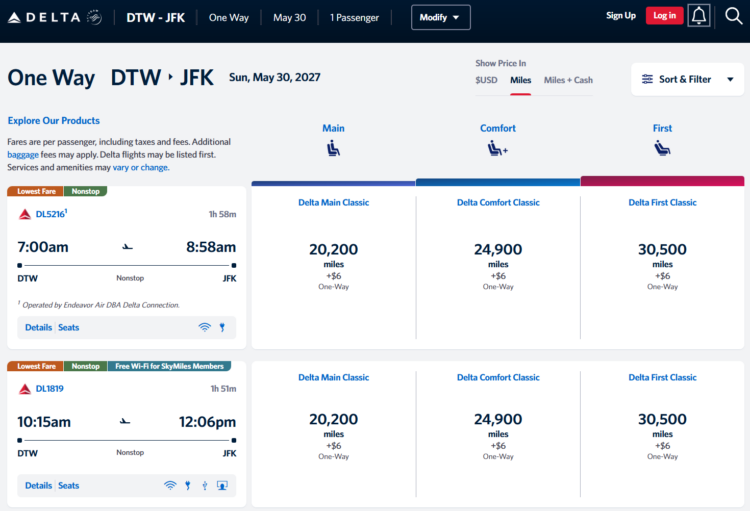The height and width of the screenshot is (511, 750).
Task: Select 20,200 miles Main fare on DL5216
Action: tap(333, 266)
